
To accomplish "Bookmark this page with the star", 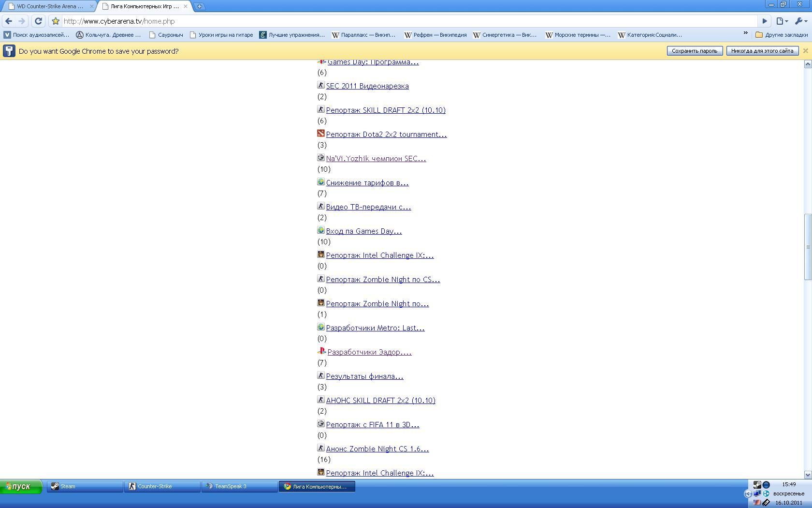I will pyautogui.click(x=56, y=21).
